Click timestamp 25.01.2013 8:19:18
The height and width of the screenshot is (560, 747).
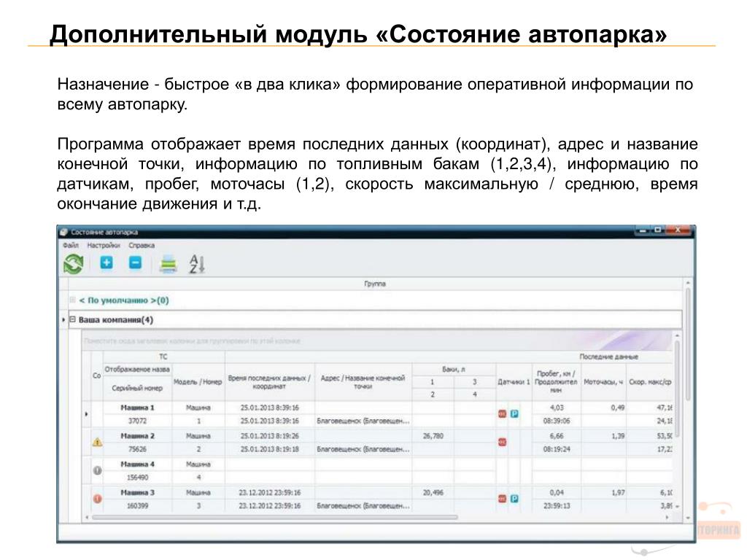tap(270, 449)
